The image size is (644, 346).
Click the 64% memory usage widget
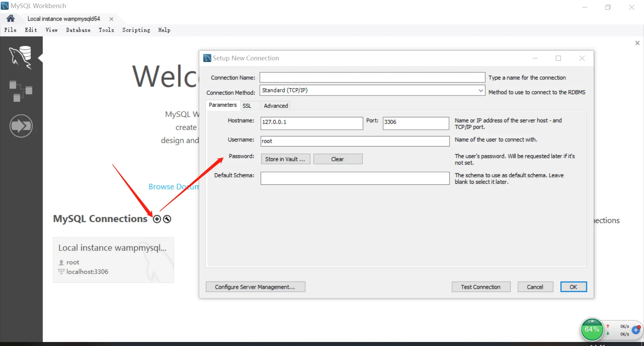[x=592, y=330]
